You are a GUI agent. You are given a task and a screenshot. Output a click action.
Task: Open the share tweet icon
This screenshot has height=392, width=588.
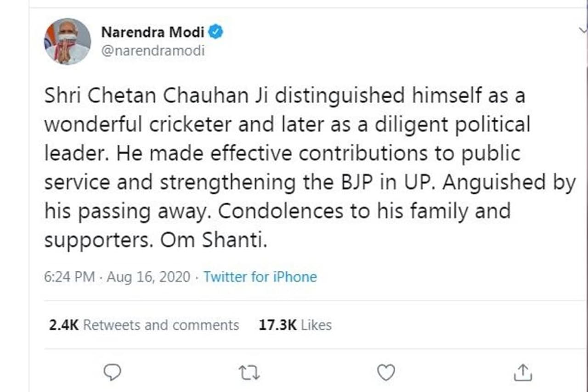pos(523,373)
